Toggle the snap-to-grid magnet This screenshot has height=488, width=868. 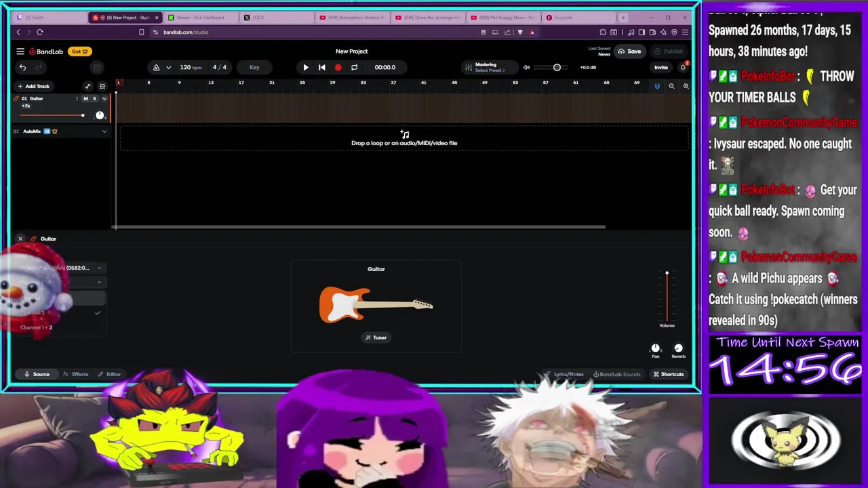pyautogui.click(x=656, y=86)
